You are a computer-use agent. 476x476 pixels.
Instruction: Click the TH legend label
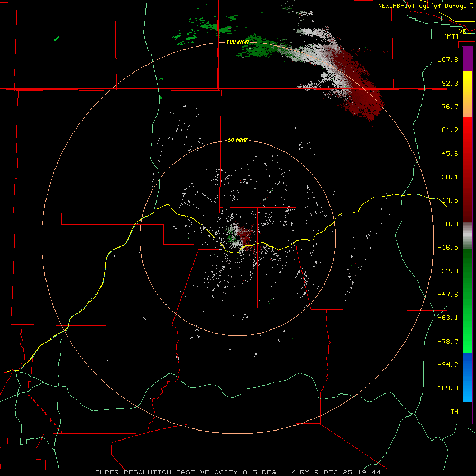[x=454, y=412]
